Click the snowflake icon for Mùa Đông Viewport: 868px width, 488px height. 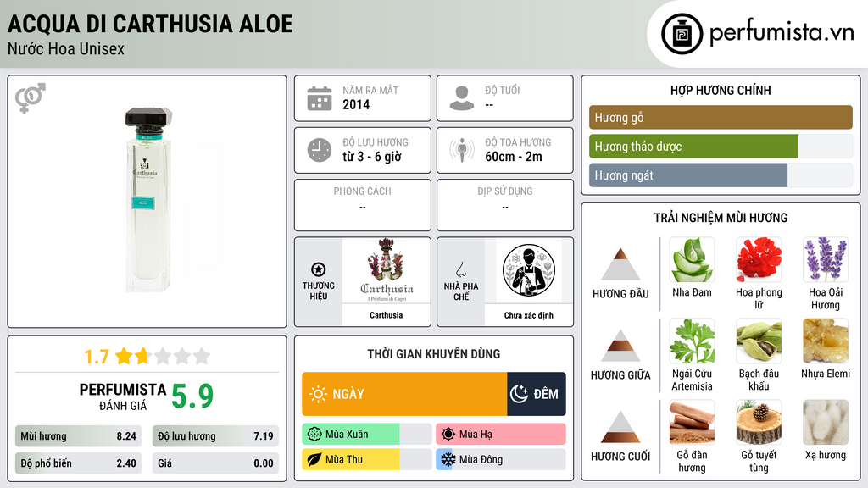point(448,459)
